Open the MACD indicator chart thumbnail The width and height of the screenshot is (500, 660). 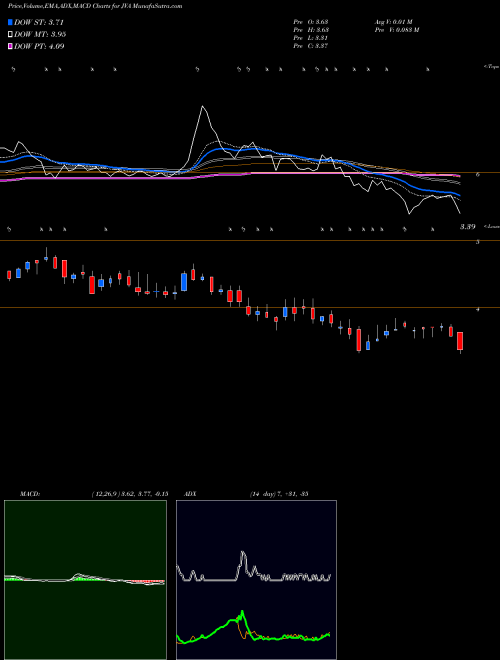tap(85, 580)
